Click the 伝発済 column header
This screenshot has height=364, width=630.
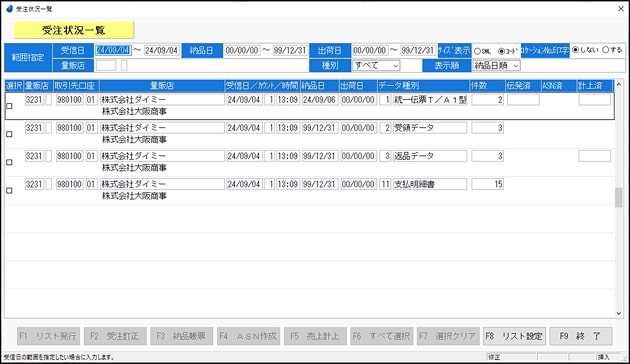[x=523, y=86]
